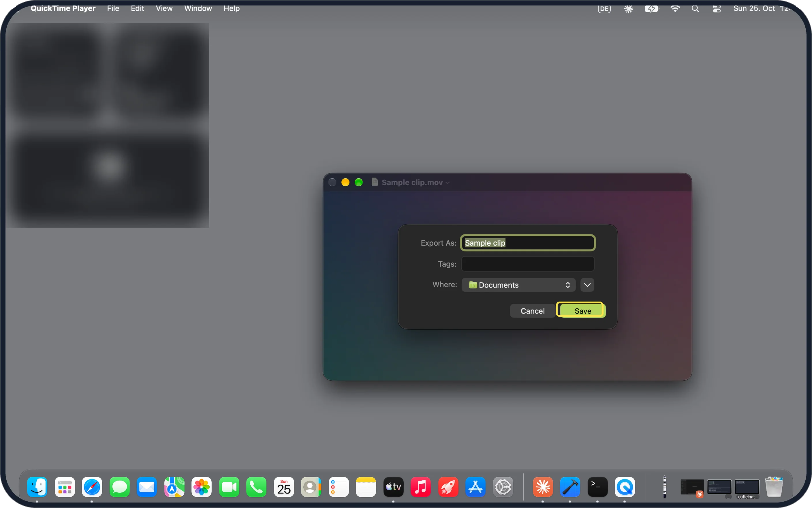Open Calendar from the Dock
The height and width of the screenshot is (508, 812).
(283, 487)
